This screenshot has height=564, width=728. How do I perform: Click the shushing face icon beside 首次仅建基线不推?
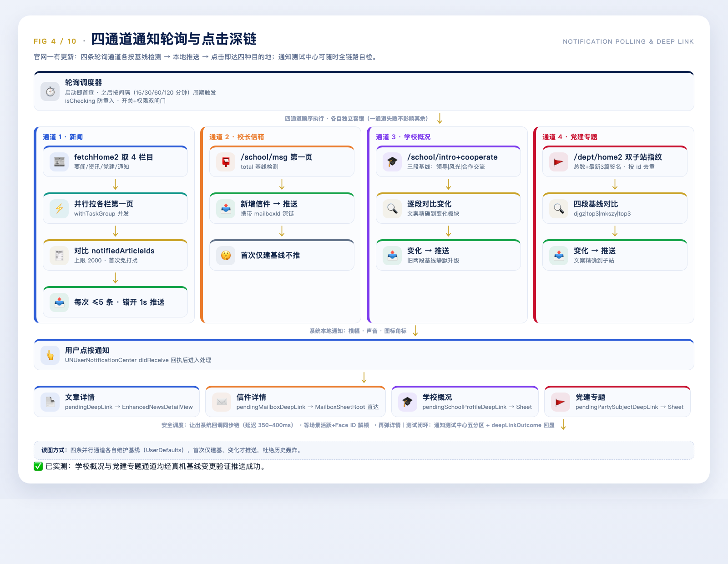226,256
